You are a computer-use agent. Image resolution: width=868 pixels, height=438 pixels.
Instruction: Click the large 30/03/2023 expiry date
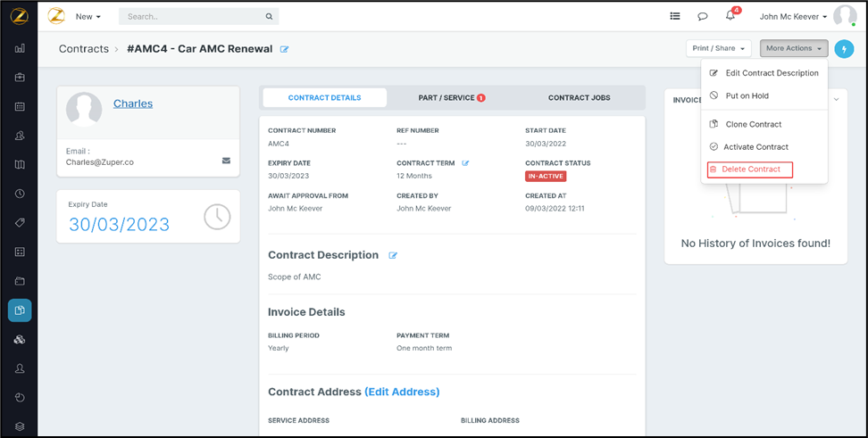[x=119, y=225]
